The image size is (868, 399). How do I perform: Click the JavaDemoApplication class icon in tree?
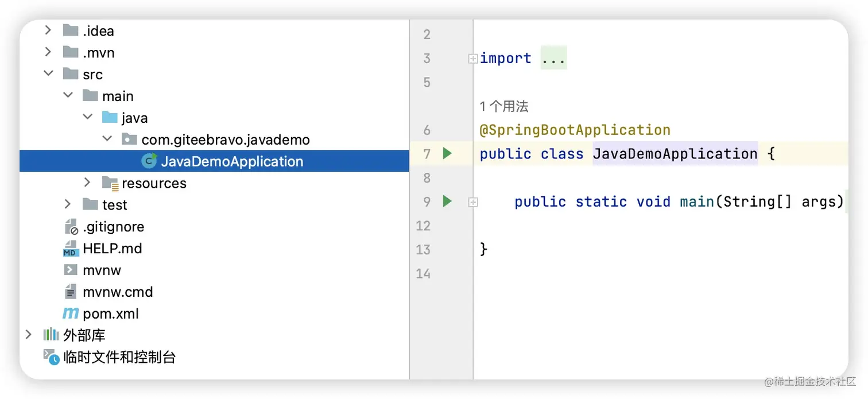149,161
